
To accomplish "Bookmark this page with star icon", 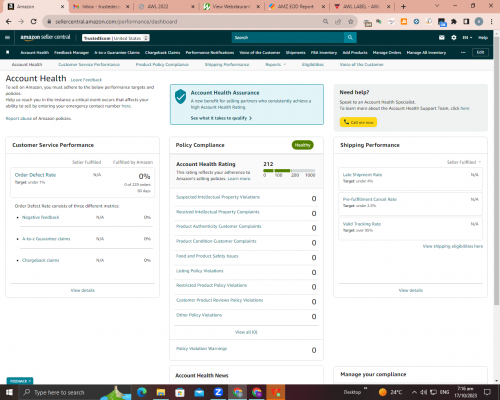I will coord(351,22).
